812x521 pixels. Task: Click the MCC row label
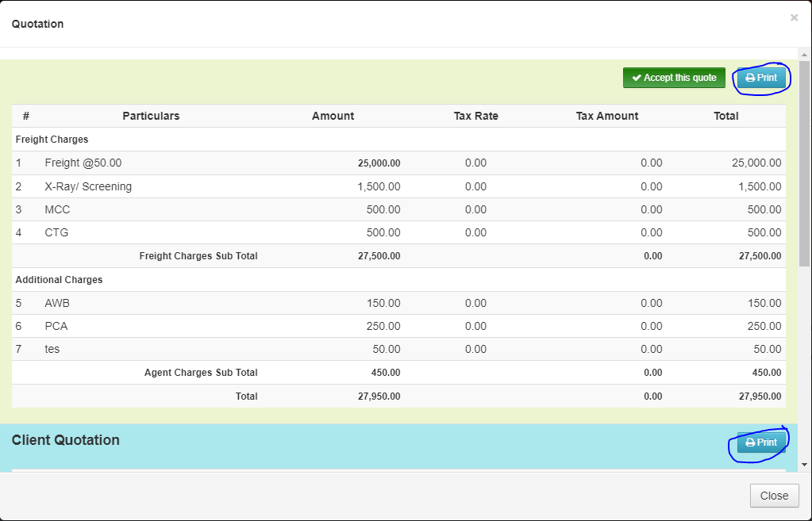click(x=57, y=209)
